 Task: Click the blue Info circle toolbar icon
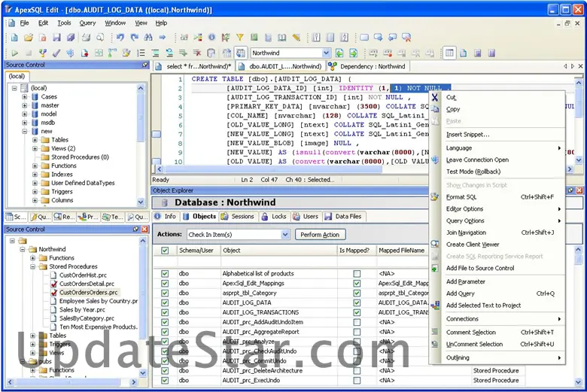click(x=212, y=38)
